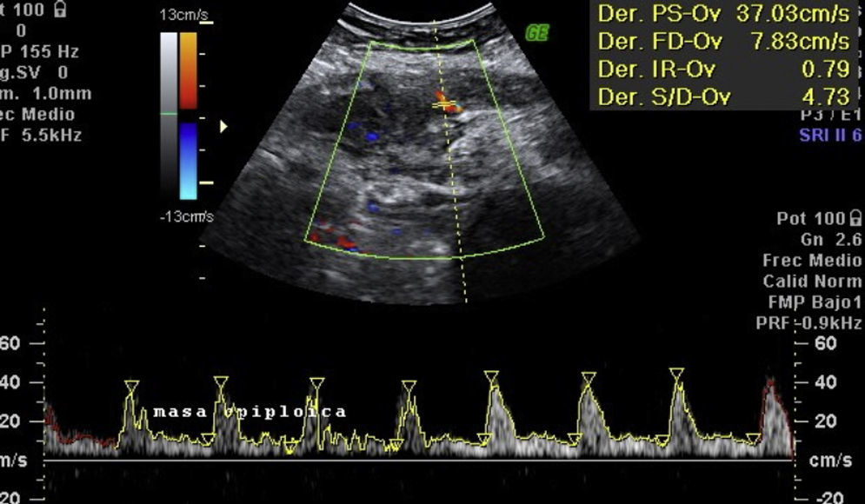Select the Der. S/D-Ov ratio row
Image resolution: width=865 pixels, height=504 pixels.
[x=723, y=97]
